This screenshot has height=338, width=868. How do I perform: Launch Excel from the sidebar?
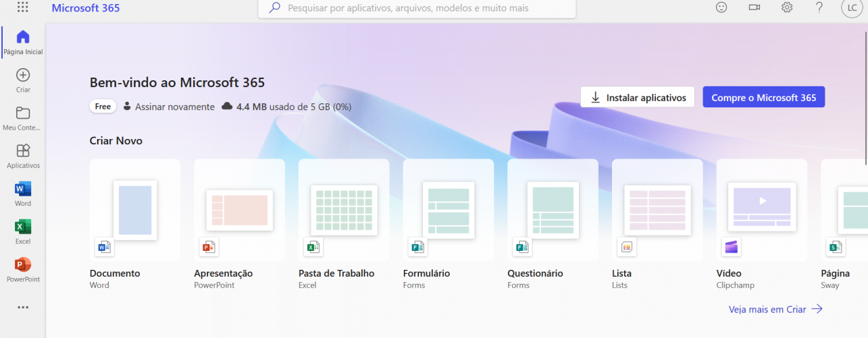click(x=23, y=231)
